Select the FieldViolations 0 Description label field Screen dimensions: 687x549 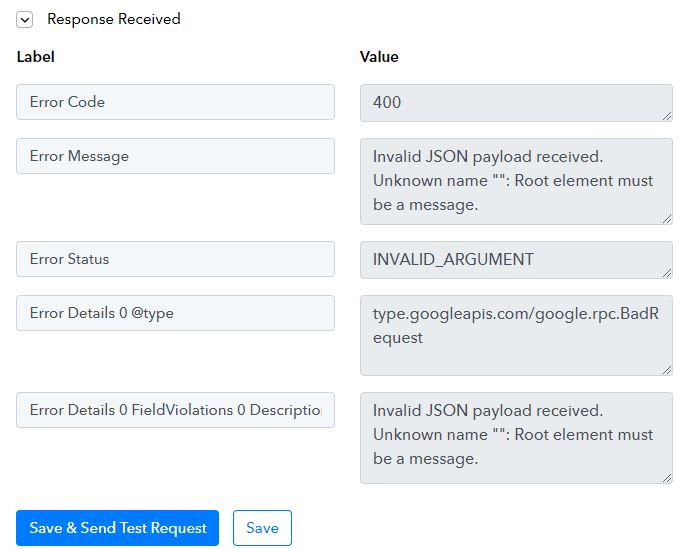[175, 410]
